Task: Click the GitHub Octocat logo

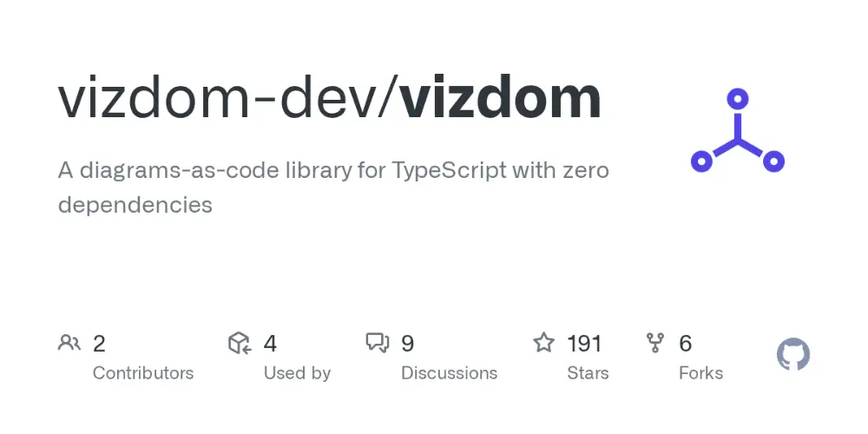Action: tap(792, 354)
